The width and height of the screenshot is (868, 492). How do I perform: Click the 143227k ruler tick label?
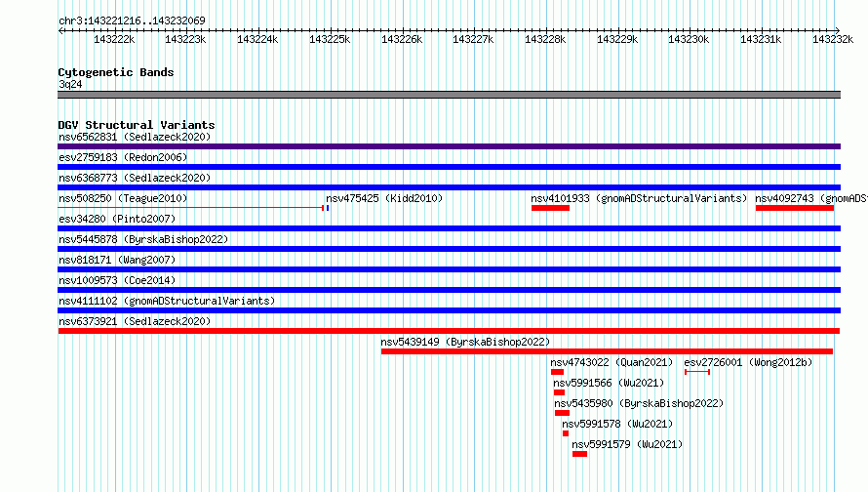pyautogui.click(x=473, y=39)
